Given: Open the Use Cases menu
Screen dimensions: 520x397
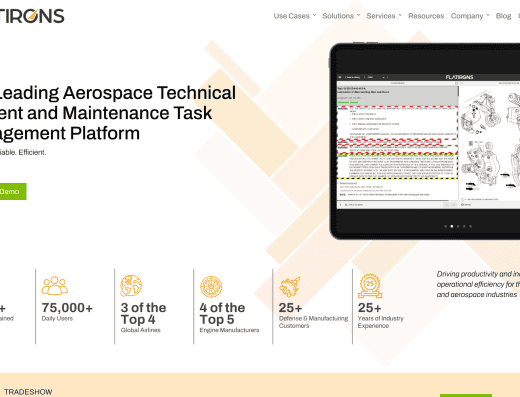Looking at the screenshot, I should pyautogui.click(x=291, y=16).
